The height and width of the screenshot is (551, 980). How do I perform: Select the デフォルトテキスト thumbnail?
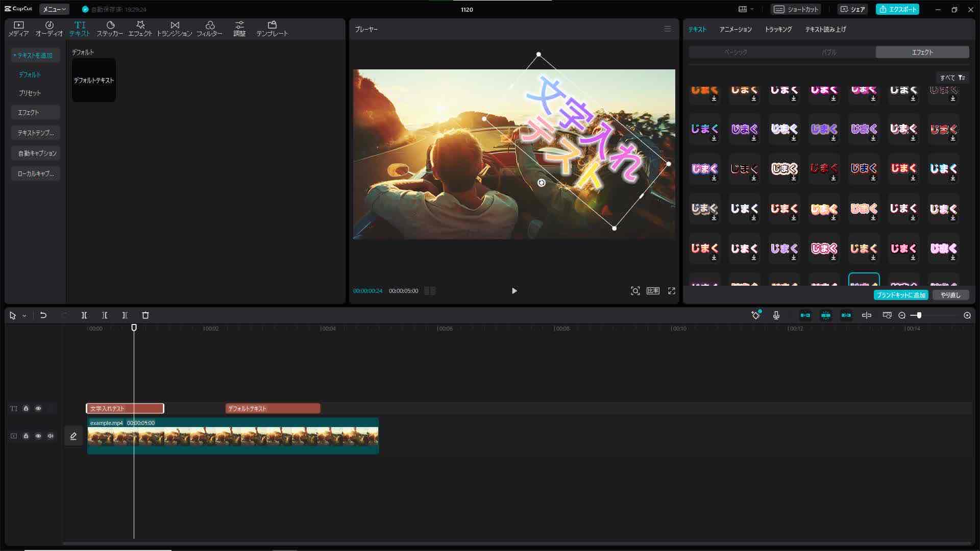[x=94, y=80]
